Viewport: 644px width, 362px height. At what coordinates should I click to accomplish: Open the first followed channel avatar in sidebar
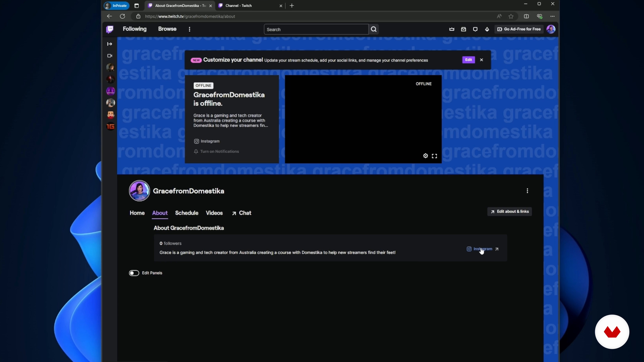coord(111,67)
